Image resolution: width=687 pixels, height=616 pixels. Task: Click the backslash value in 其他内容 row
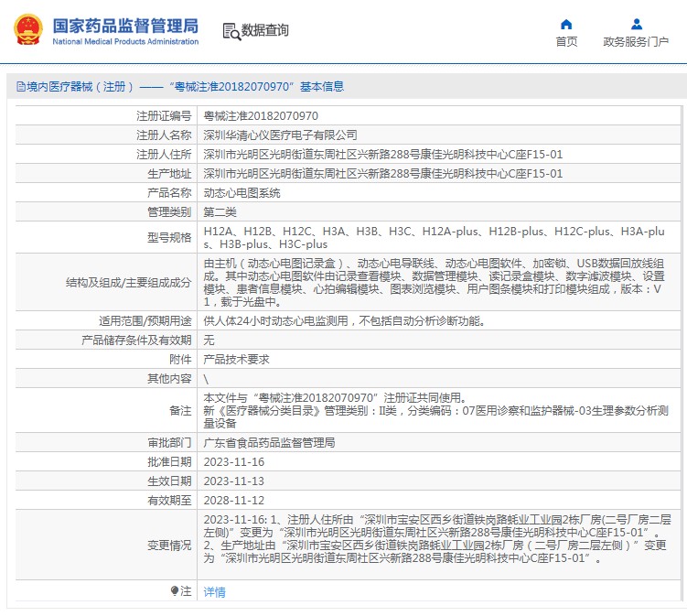[x=206, y=380]
